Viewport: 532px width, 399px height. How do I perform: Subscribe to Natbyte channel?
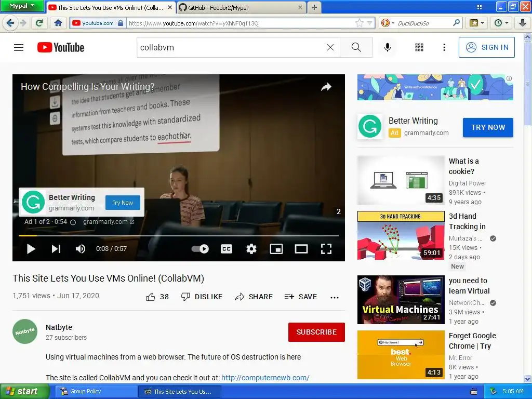click(x=316, y=332)
